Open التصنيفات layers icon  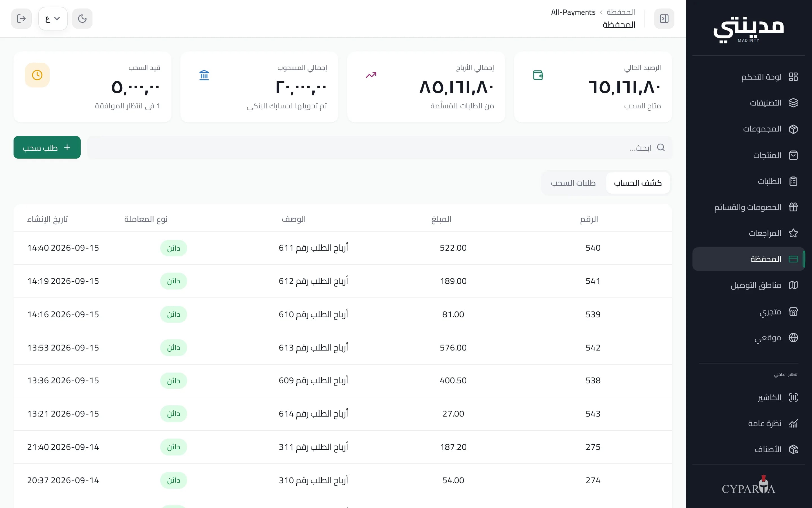click(x=793, y=103)
